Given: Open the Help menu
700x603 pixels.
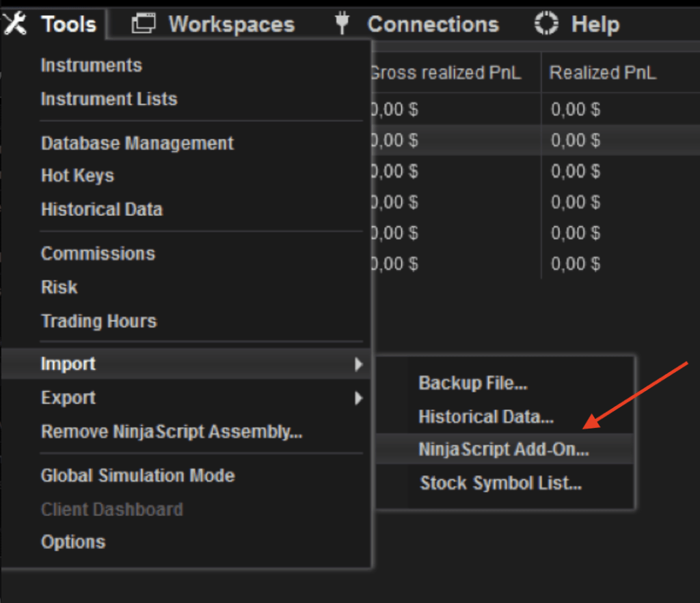Looking at the screenshot, I should pyautogui.click(x=594, y=23).
